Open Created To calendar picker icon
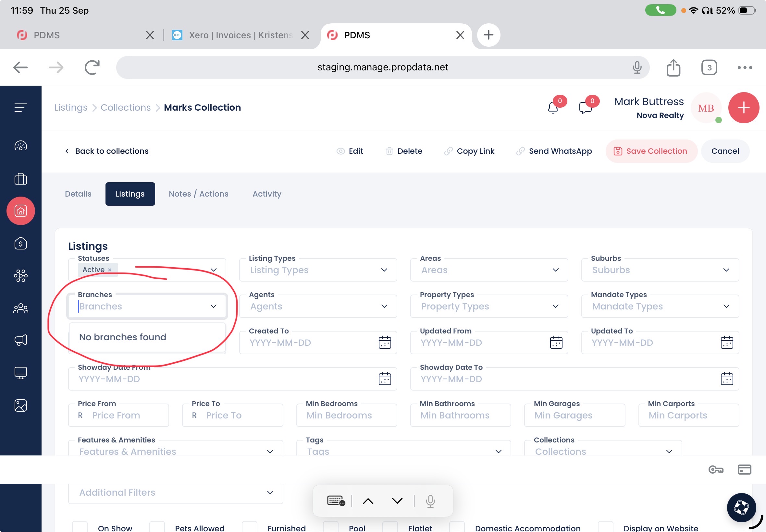766x532 pixels. [385, 343]
